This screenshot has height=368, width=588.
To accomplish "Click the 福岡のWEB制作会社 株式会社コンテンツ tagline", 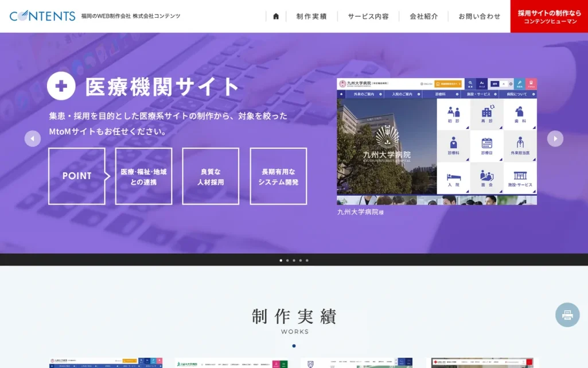I will 130,16.
